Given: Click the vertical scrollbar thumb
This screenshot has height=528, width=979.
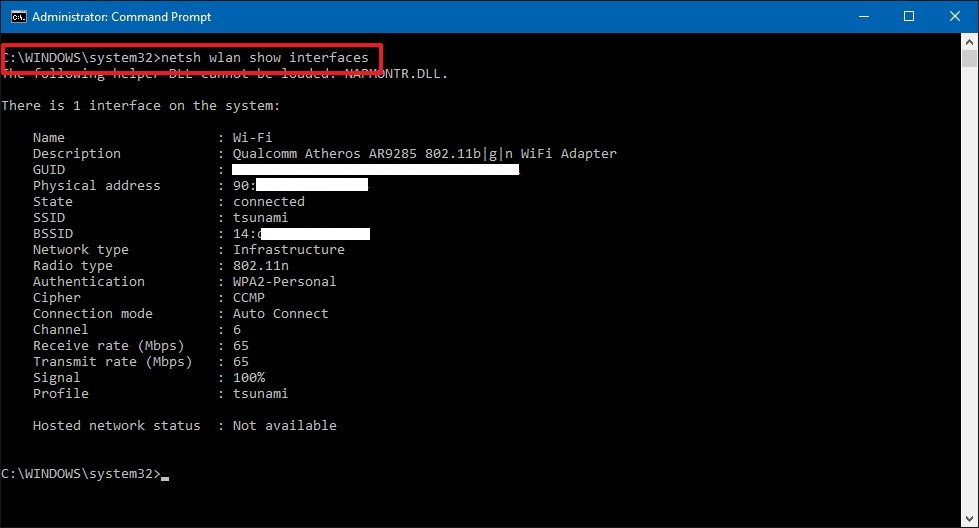Looking at the screenshot, I should tap(969, 58).
